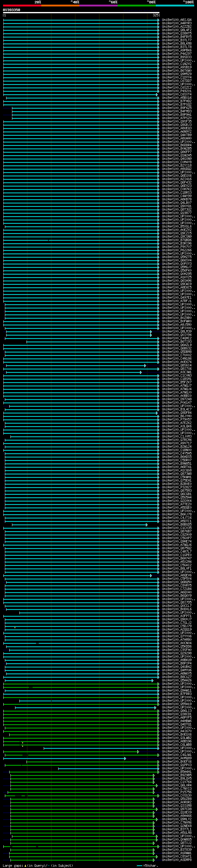Open hit UniRef100_Q8I7X6

click(x=176, y=369)
